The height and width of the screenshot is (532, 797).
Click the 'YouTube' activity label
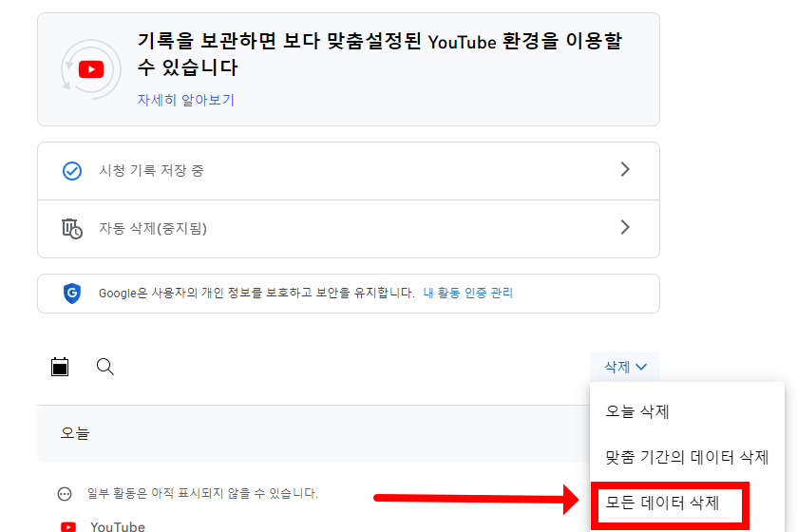coord(118,526)
